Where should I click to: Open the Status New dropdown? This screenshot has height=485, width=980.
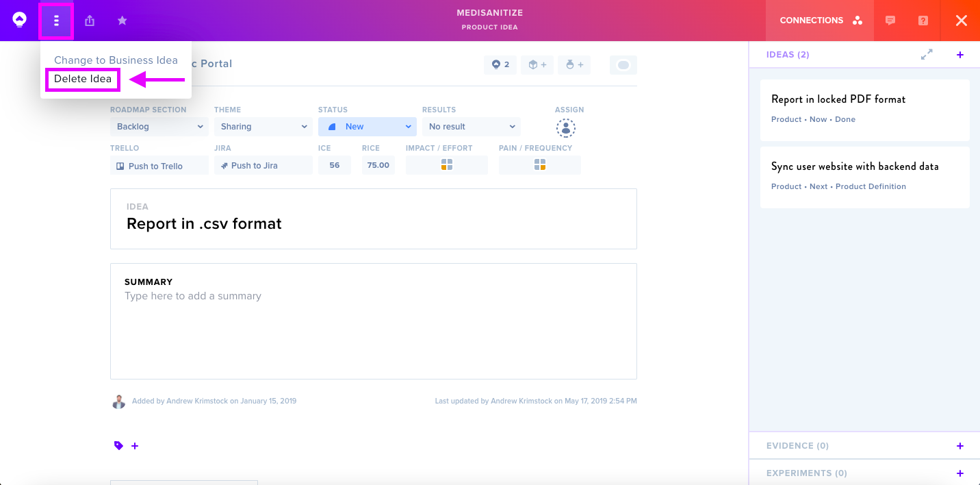tap(367, 127)
